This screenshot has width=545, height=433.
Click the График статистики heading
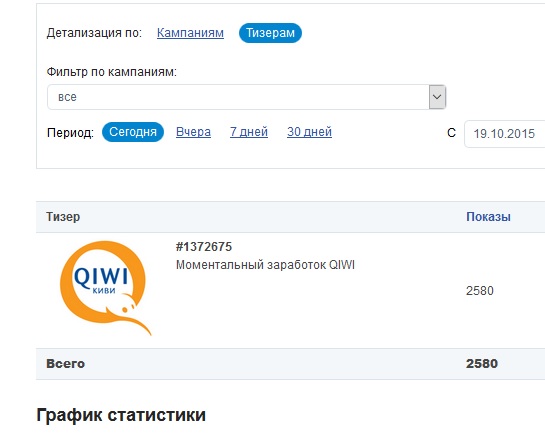click(x=121, y=415)
